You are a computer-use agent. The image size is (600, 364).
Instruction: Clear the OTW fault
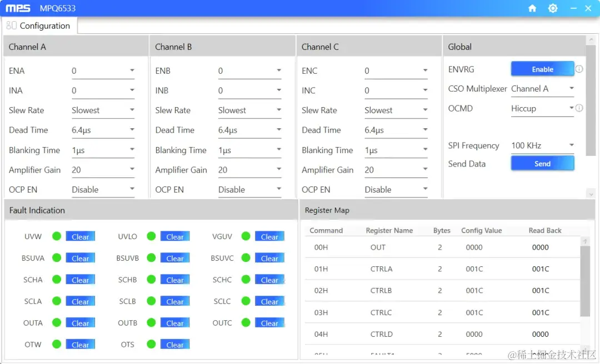81,345
